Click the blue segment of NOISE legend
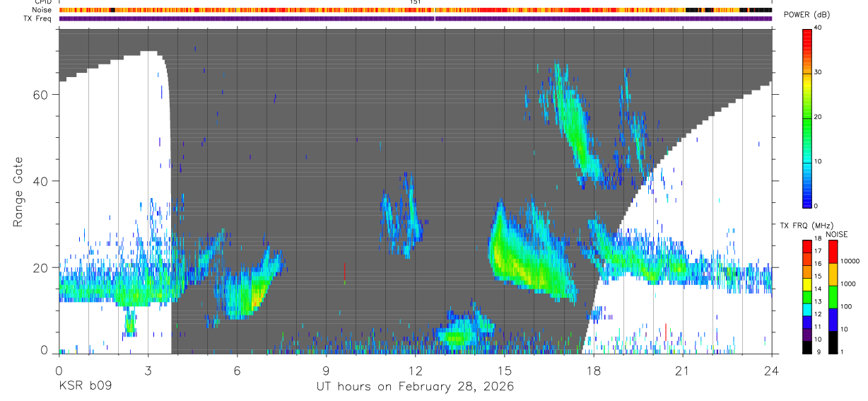 click(x=833, y=319)
